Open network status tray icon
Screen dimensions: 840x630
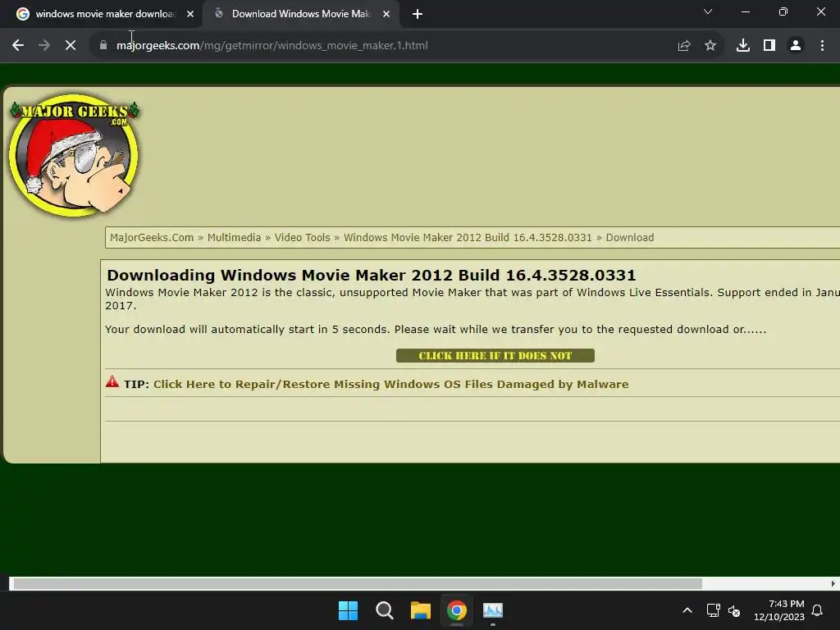(713, 610)
